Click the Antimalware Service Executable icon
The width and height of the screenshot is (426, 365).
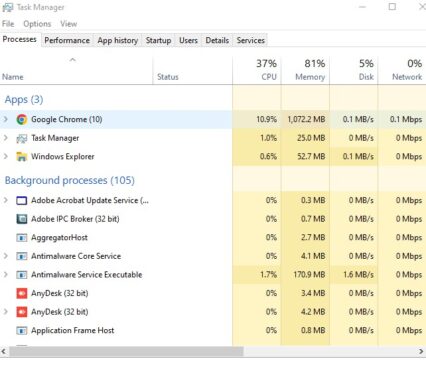22,275
